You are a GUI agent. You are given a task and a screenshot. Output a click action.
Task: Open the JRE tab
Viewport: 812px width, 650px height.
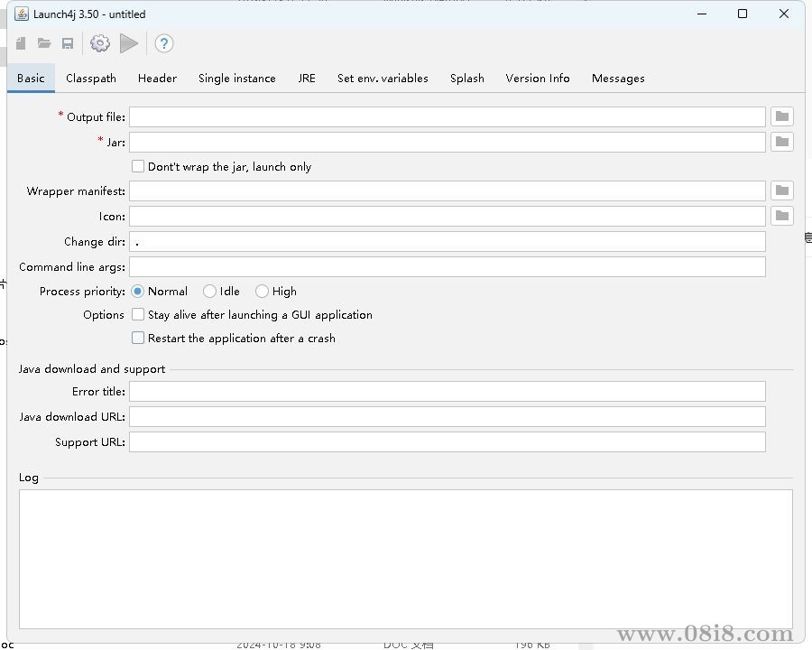(307, 79)
